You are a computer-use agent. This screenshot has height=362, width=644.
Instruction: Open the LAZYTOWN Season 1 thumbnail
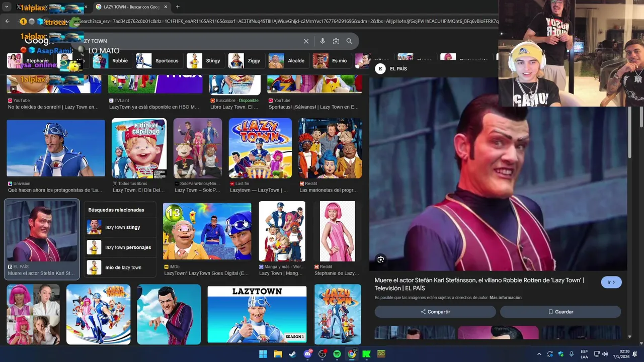[x=257, y=315]
